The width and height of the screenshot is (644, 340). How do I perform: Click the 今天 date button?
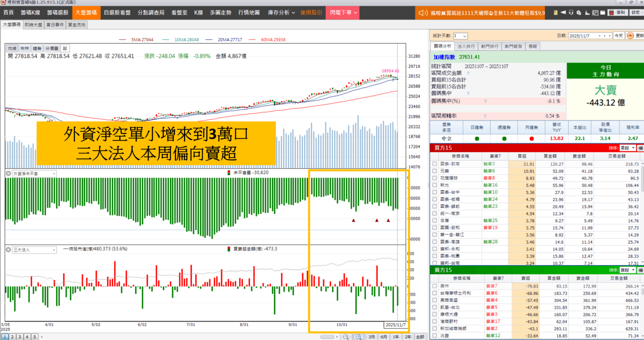point(619,35)
